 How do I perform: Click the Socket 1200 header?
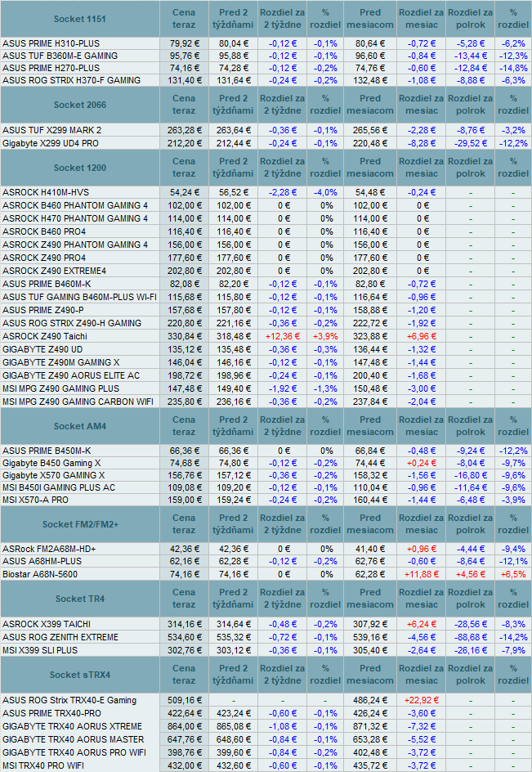point(80,168)
